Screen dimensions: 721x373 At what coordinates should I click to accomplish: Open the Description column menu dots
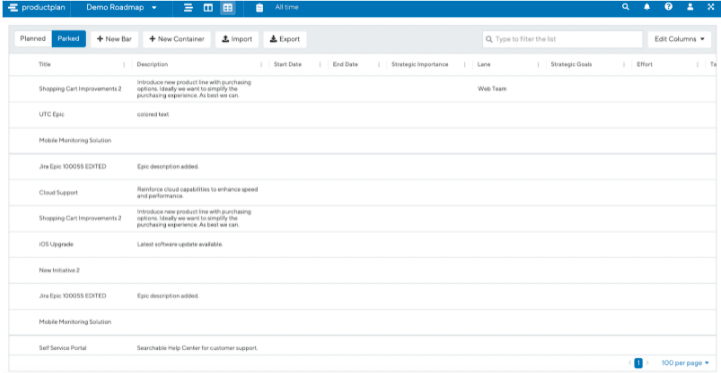[x=262, y=65]
